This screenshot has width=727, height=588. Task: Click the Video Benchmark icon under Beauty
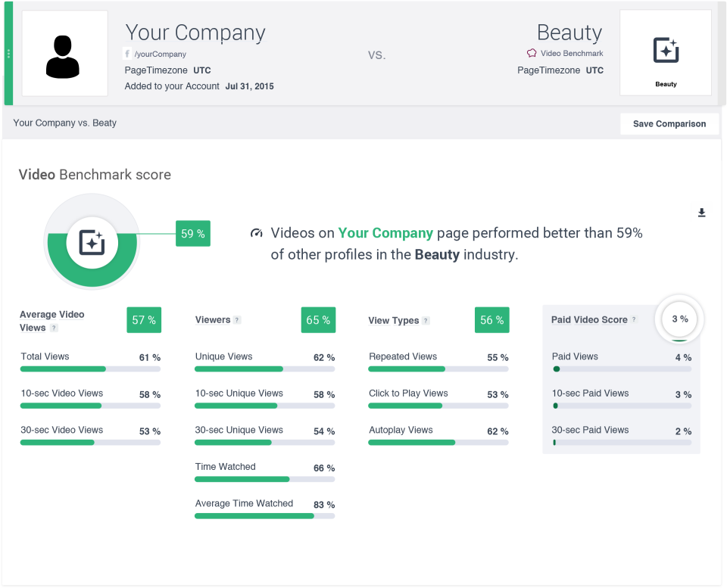pyautogui.click(x=532, y=54)
